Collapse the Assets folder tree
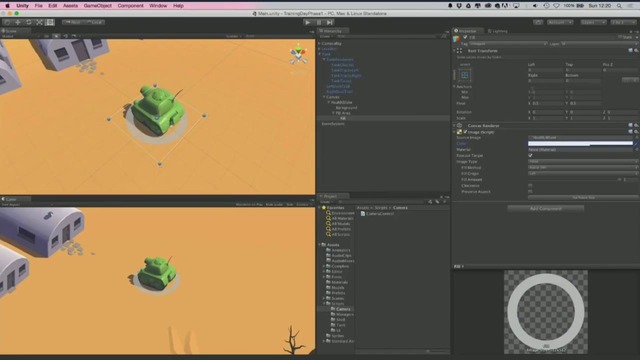The width and height of the screenshot is (640, 360). pyautogui.click(x=320, y=244)
